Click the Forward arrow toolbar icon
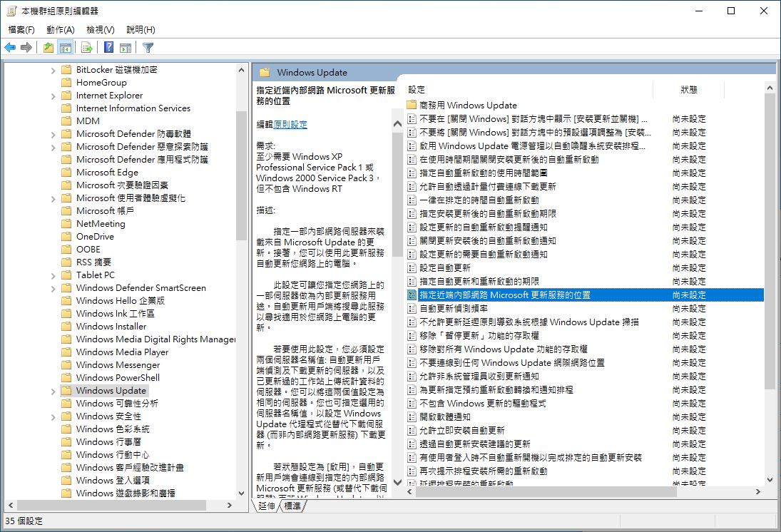The width and height of the screenshot is (781, 532). (26, 47)
